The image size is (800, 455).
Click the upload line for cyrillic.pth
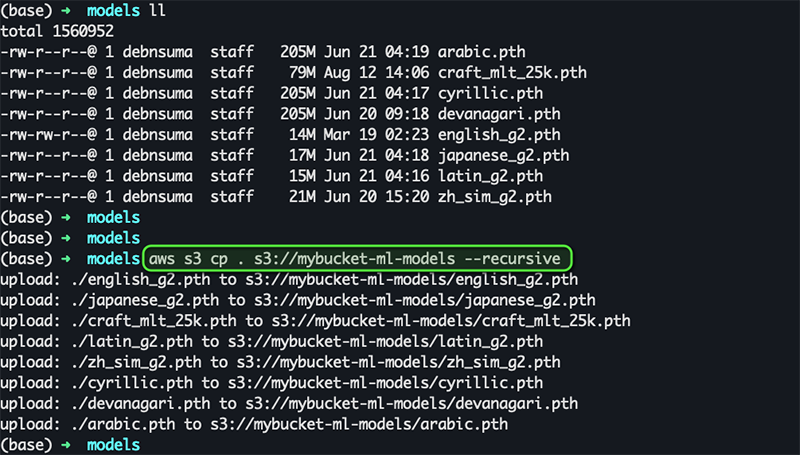(x=271, y=383)
